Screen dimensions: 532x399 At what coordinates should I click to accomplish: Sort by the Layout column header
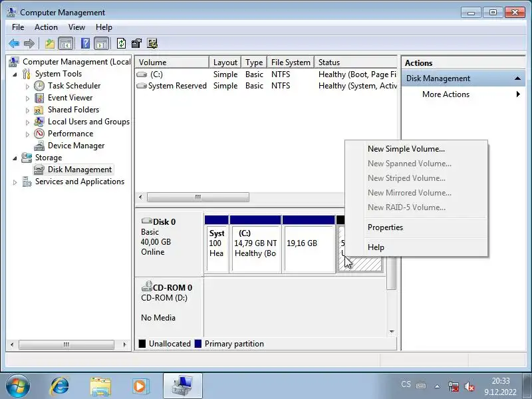click(225, 63)
